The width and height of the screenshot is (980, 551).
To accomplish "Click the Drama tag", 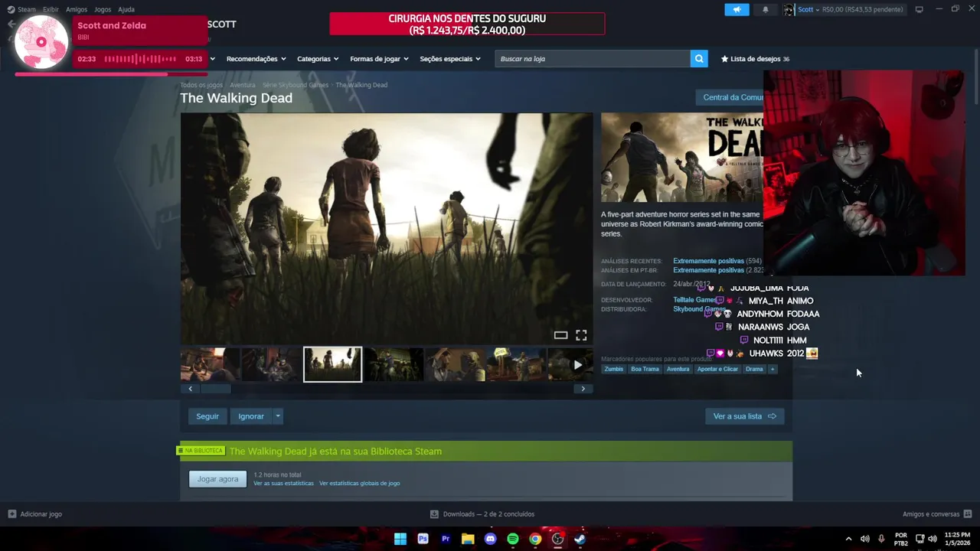I will (x=754, y=369).
